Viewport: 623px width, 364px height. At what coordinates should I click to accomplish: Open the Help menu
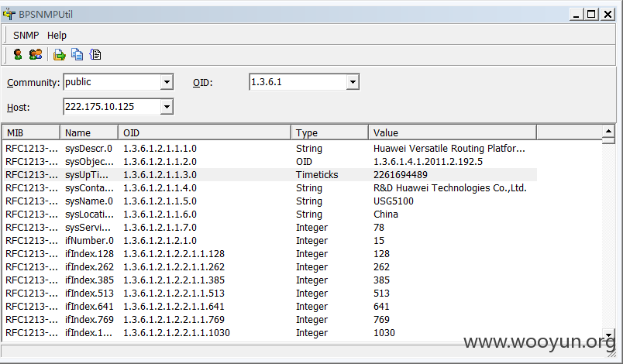pyautogui.click(x=57, y=36)
